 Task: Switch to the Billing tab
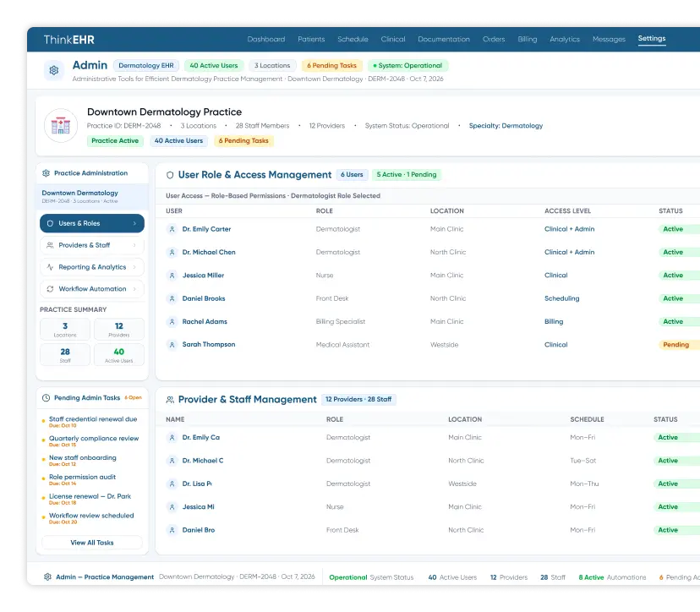(528, 39)
